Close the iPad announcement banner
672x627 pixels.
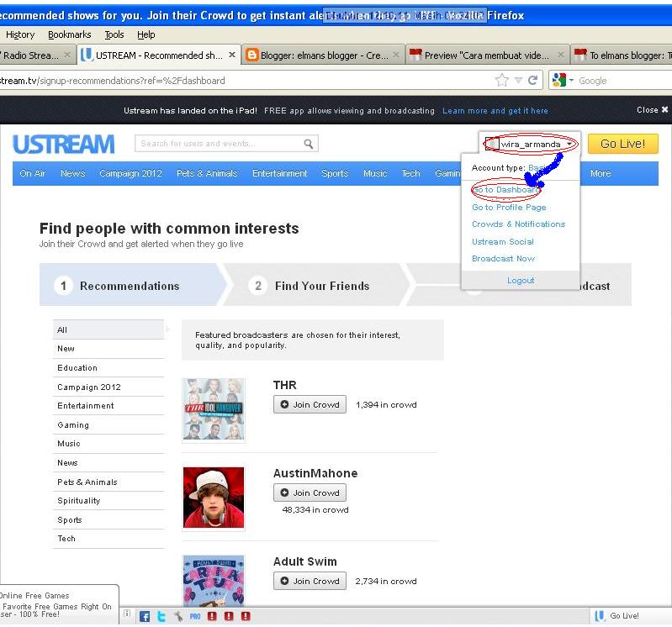tap(652, 109)
